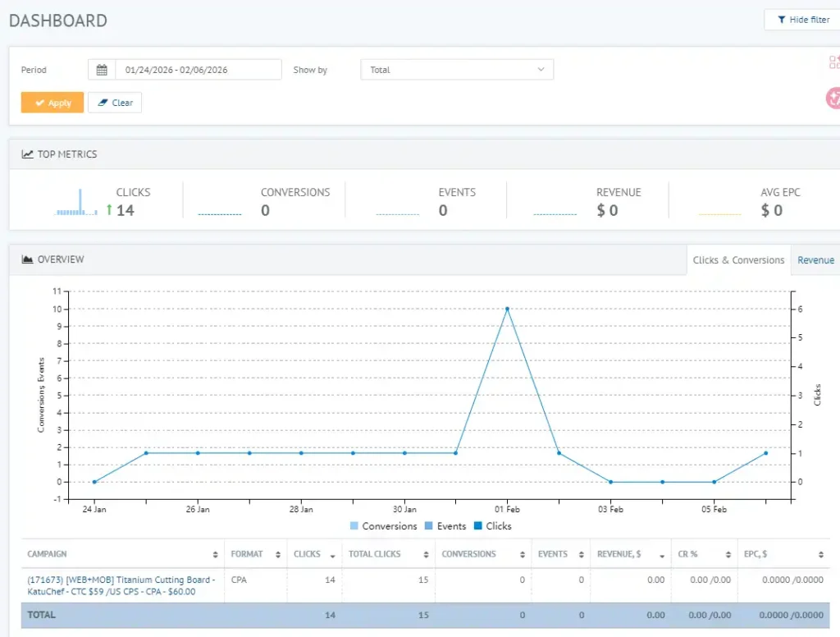Click the filter funnel icon

pos(782,20)
